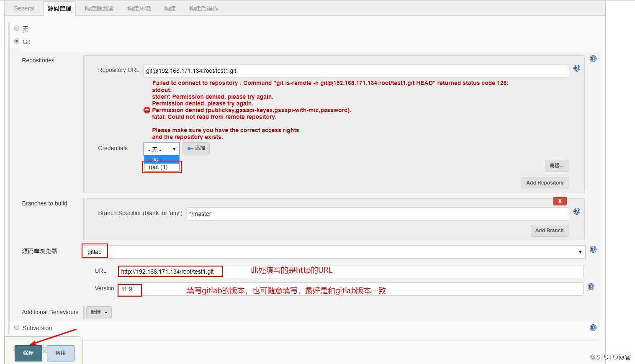Select the Git radio button
Viewport: 635px width, 364px height.
point(17,41)
